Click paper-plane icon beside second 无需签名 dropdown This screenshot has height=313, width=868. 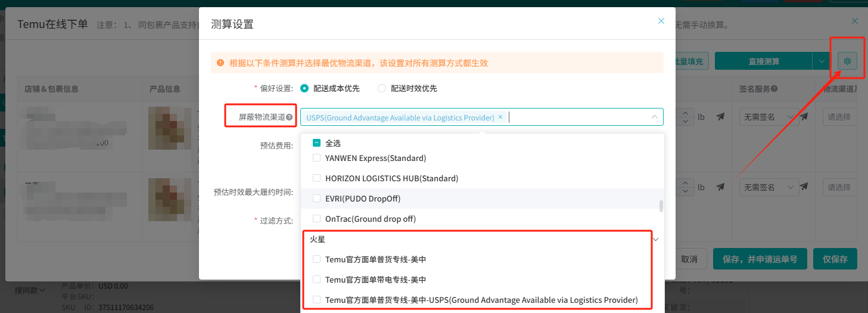(x=805, y=187)
